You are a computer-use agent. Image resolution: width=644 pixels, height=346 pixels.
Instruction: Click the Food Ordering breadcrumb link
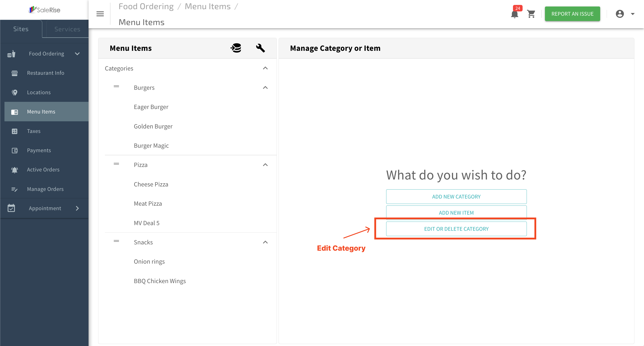click(146, 6)
